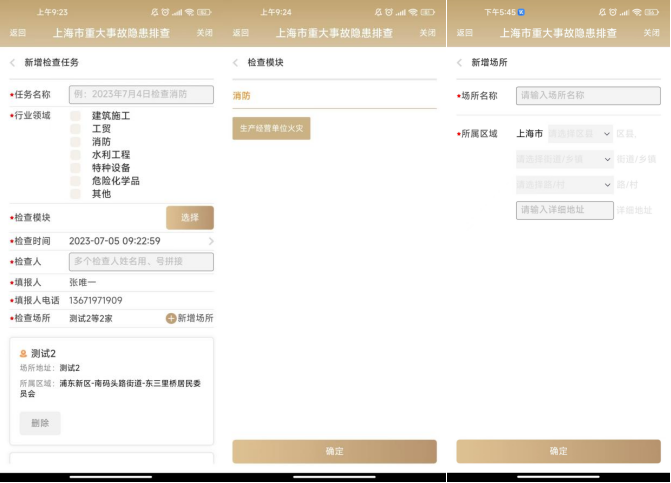
Task: Click the 检查人 input field
Action: 141,261
